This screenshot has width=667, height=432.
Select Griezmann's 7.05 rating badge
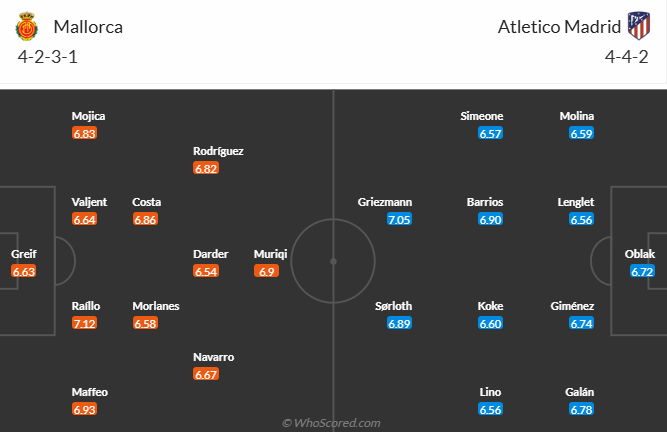point(399,219)
